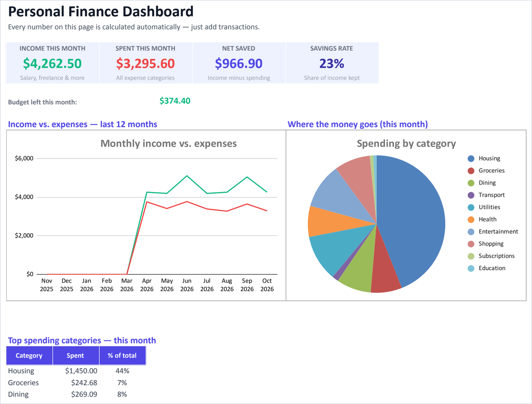Select the Personal Finance Dashboard title
Viewport: 532px width, 404px height.
[x=101, y=12]
